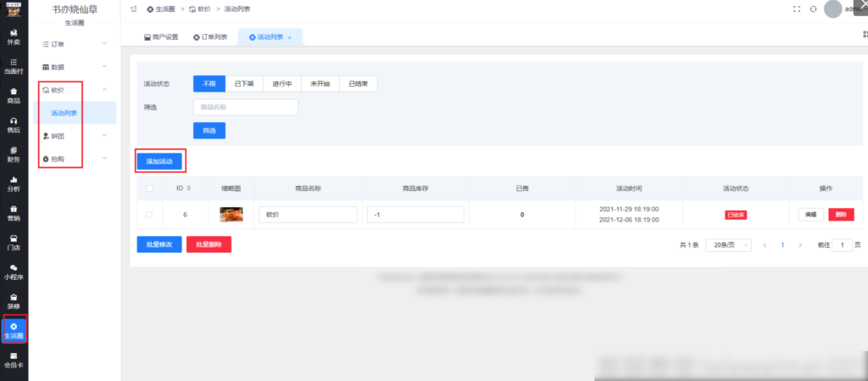Click the 商品名称 filter input field
The width and height of the screenshot is (868, 381).
(246, 107)
